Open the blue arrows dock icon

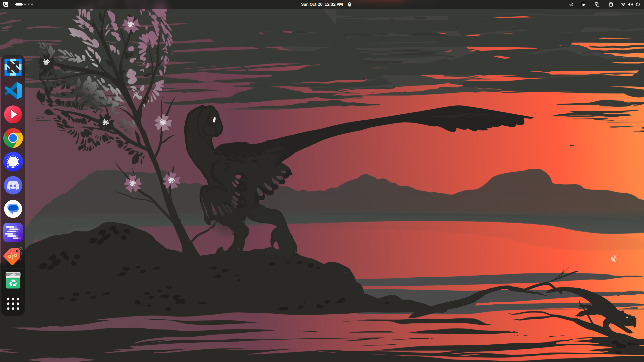pos(13,67)
